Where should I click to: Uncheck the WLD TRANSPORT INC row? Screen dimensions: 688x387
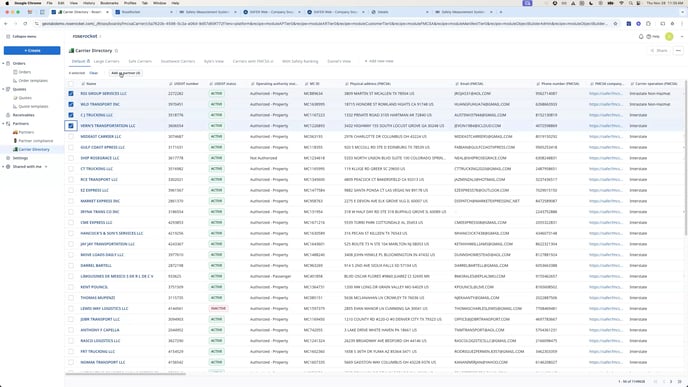coord(71,104)
